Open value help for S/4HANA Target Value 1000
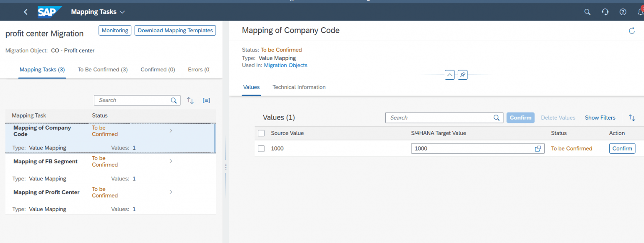 (x=538, y=148)
